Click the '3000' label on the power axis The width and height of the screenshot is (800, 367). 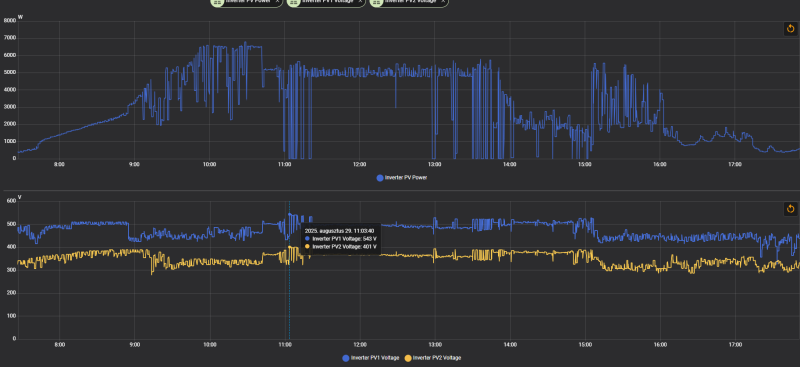(10, 107)
